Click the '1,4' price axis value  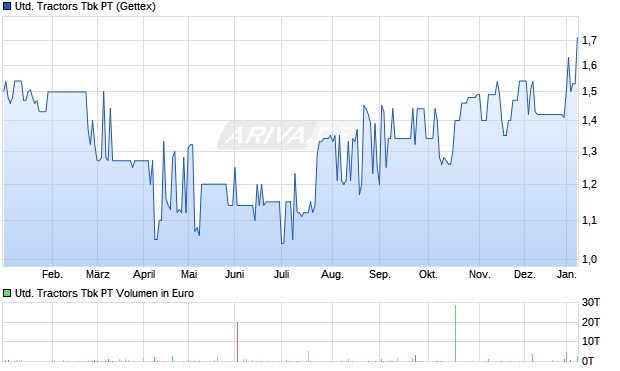click(589, 120)
